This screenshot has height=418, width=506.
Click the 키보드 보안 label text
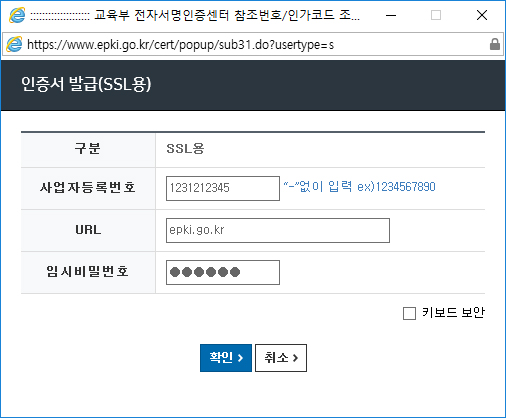tap(453, 313)
